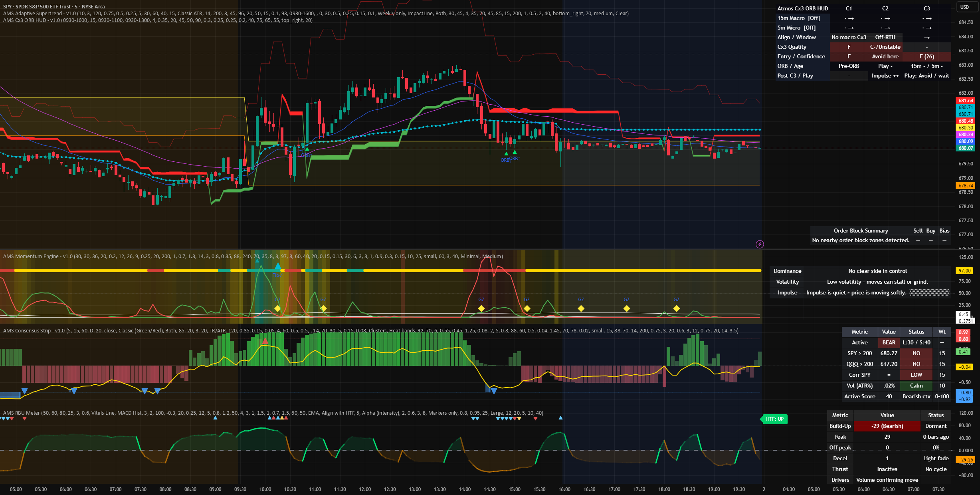Click No clear side in control text

877,271
